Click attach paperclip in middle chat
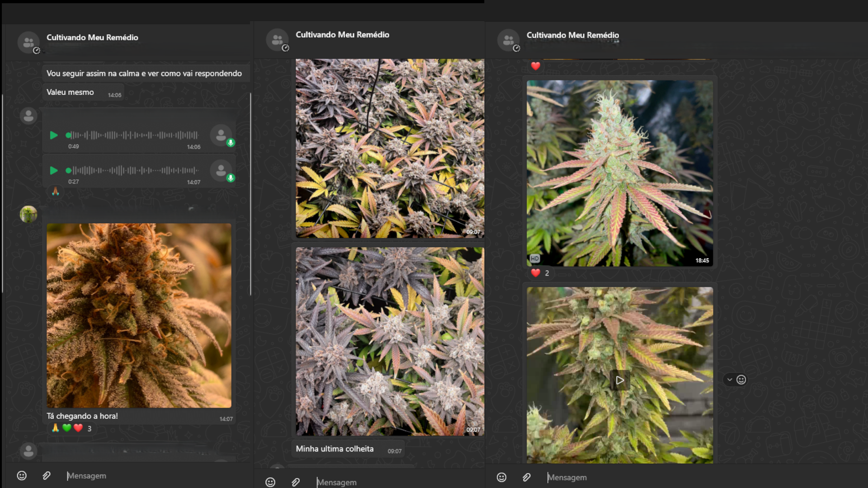 click(296, 482)
